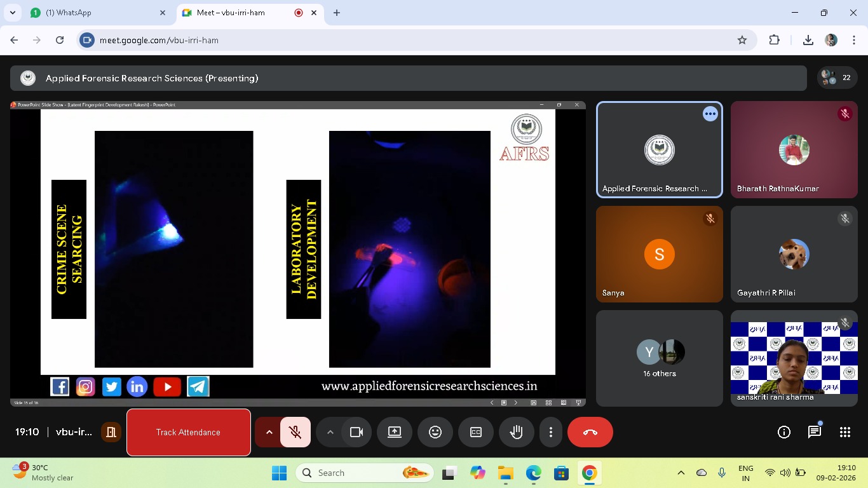Viewport: 868px width, 488px height.
Task: Turn on camera in Meet controls
Action: [356, 432]
